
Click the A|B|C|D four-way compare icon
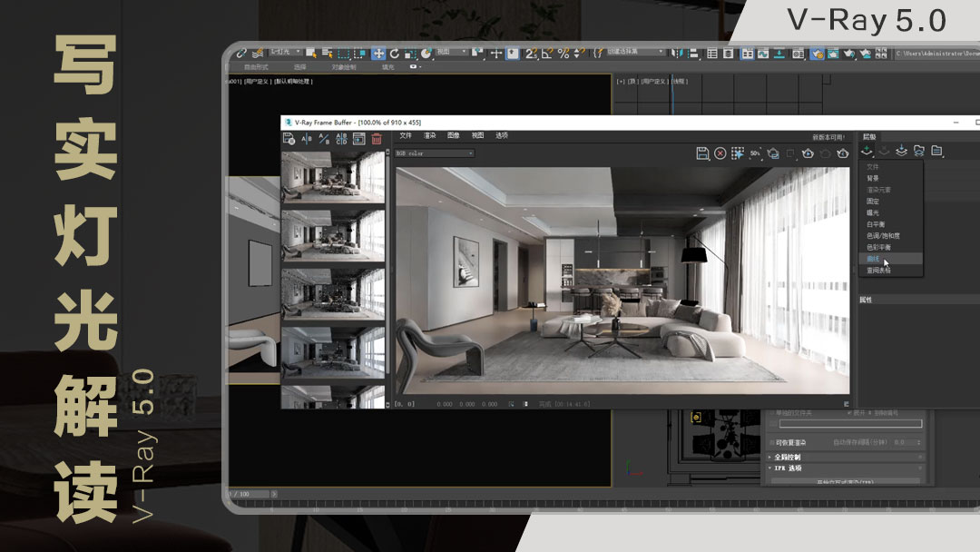(341, 139)
